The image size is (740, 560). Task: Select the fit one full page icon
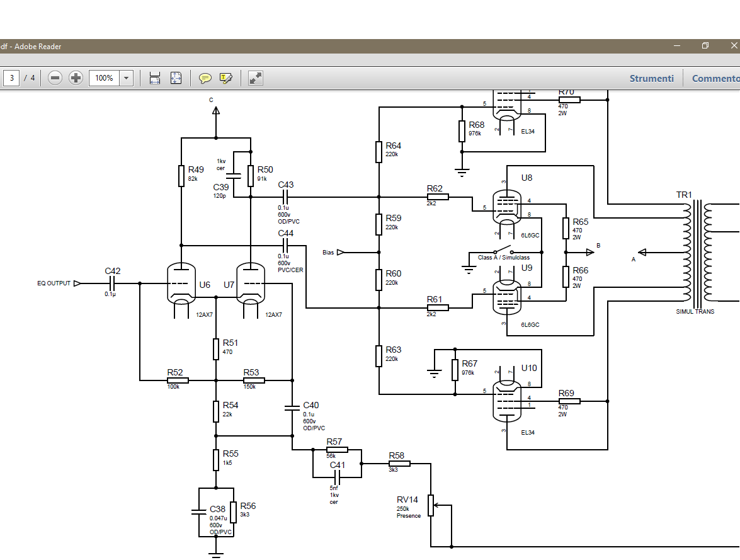tap(176, 78)
